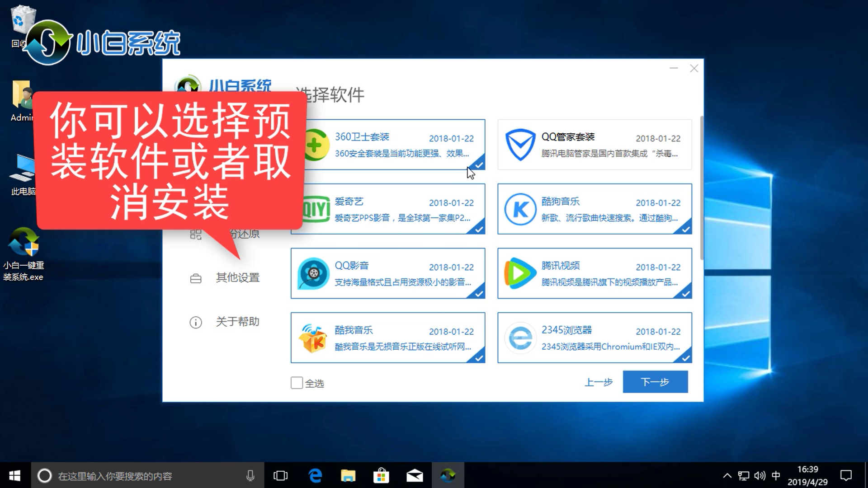Click the 酷狗音乐 title text
868x488 pixels.
click(x=561, y=202)
